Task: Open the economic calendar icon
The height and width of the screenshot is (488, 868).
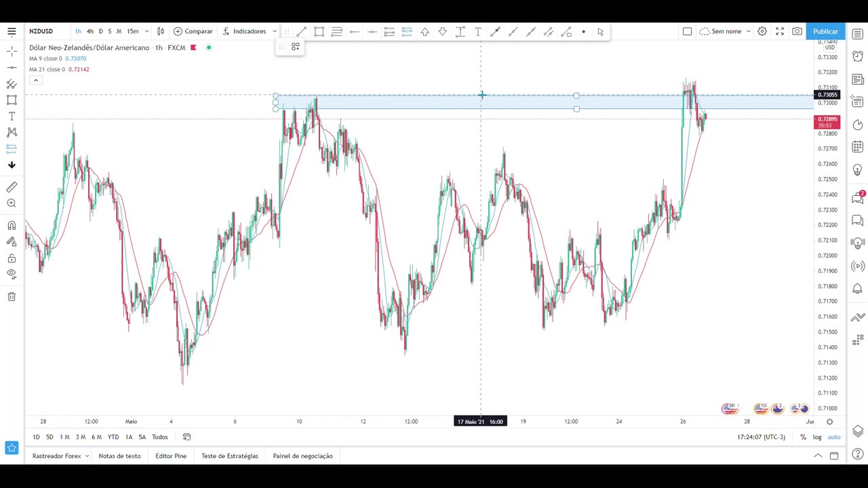Action: click(858, 147)
